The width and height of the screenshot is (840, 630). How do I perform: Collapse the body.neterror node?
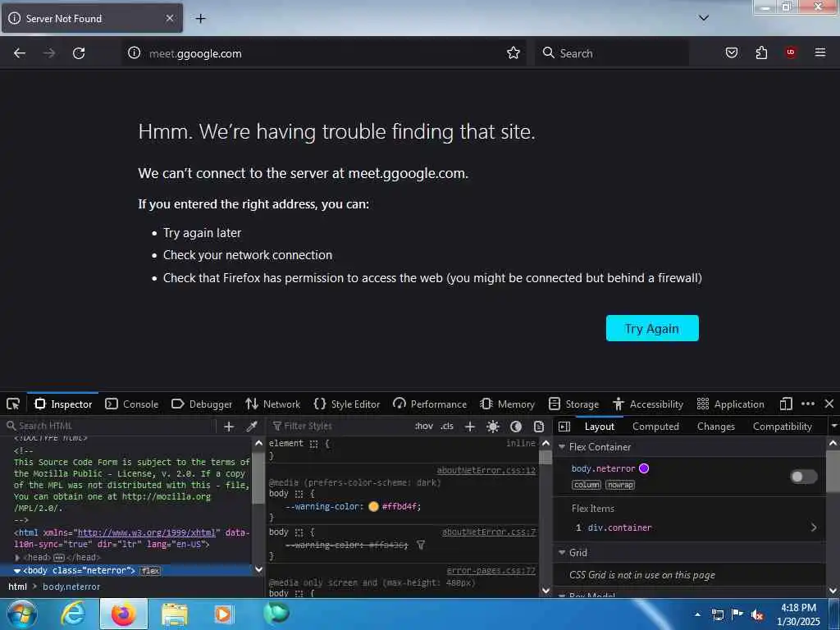17,571
